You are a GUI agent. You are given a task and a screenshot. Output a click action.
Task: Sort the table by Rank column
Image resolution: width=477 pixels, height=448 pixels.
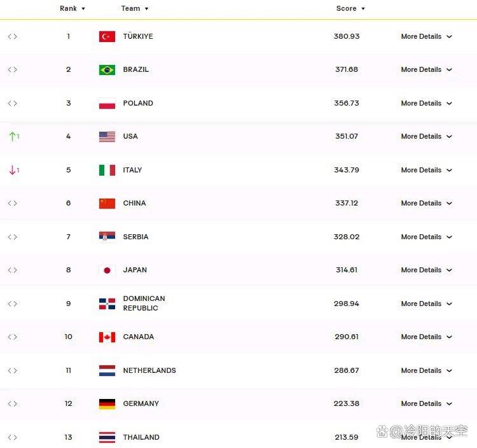click(73, 8)
